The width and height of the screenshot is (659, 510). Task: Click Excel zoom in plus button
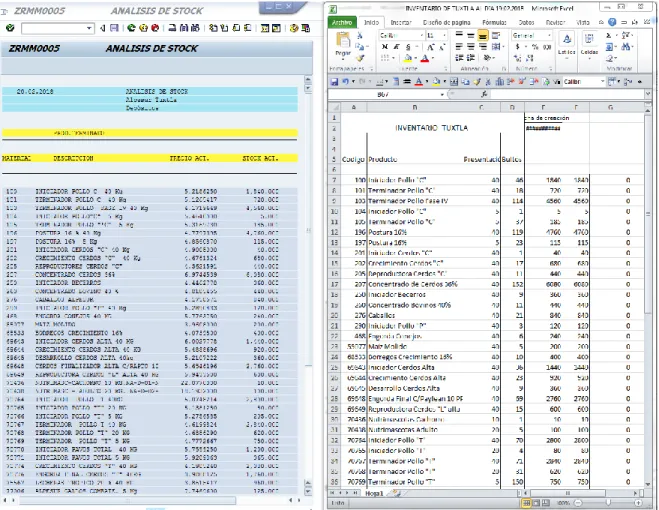(x=638, y=503)
